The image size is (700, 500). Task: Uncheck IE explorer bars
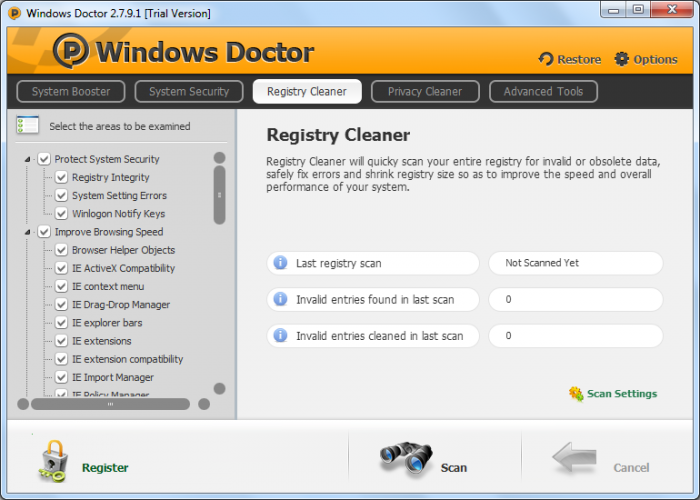pos(61,323)
